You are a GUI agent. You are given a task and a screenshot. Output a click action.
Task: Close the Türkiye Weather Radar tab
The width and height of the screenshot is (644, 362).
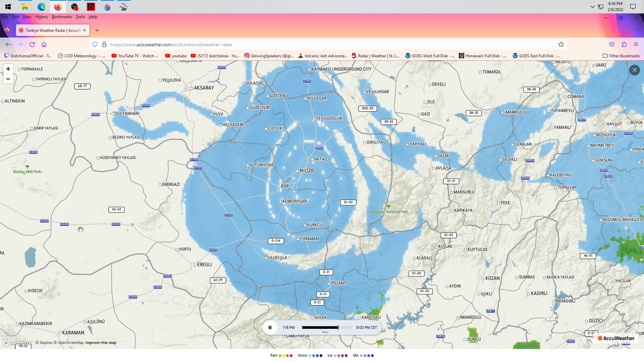coord(85,31)
